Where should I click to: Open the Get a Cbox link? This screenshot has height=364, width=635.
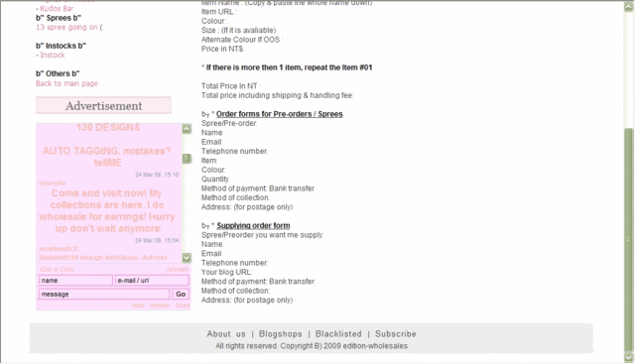pyautogui.click(x=58, y=269)
